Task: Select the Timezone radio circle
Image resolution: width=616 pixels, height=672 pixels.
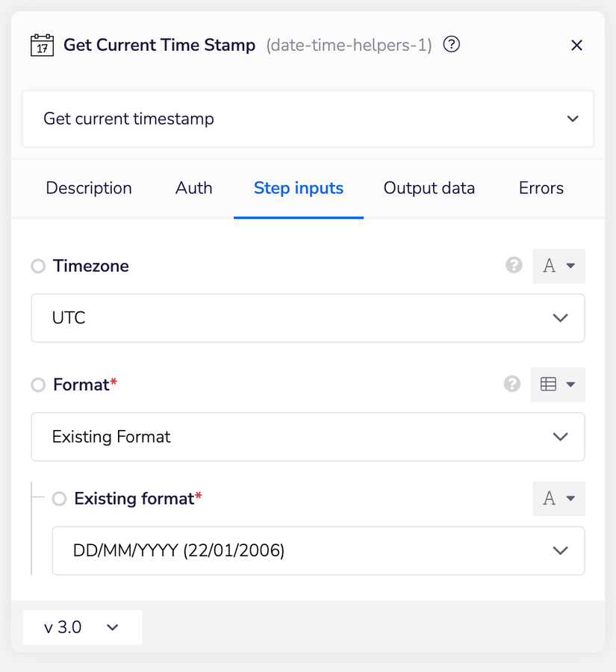Action: (x=38, y=267)
